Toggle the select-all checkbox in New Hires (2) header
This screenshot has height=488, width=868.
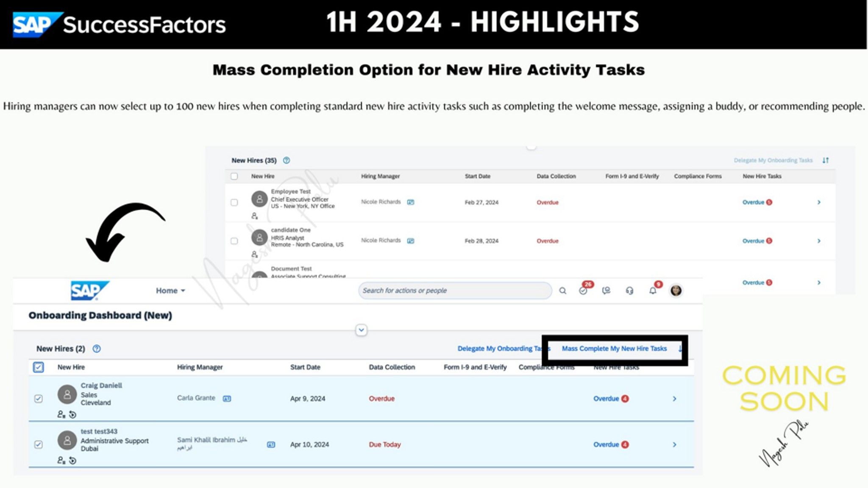pos(38,367)
